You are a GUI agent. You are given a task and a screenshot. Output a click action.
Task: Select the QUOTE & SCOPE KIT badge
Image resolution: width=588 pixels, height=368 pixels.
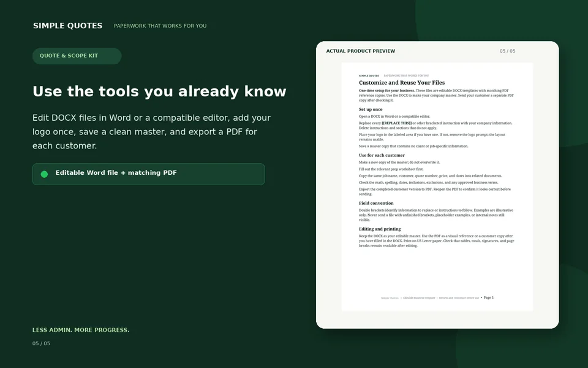(77, 56)
